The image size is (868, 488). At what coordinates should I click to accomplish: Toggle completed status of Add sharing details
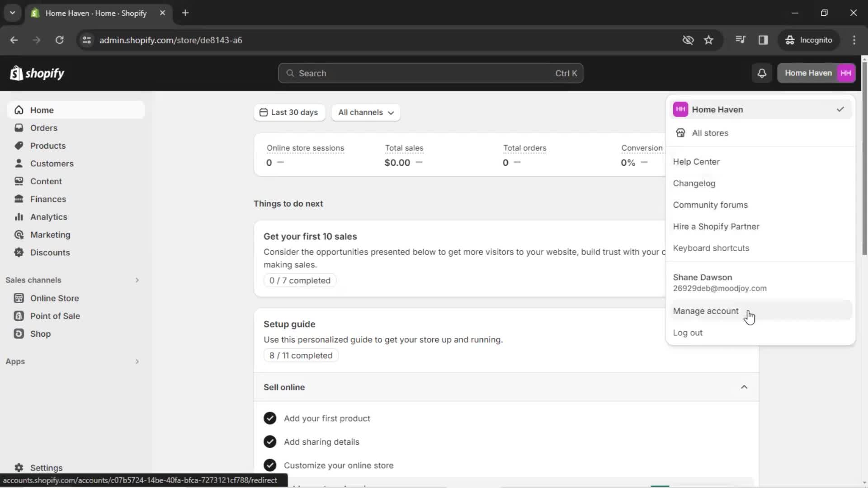(269, 441)
